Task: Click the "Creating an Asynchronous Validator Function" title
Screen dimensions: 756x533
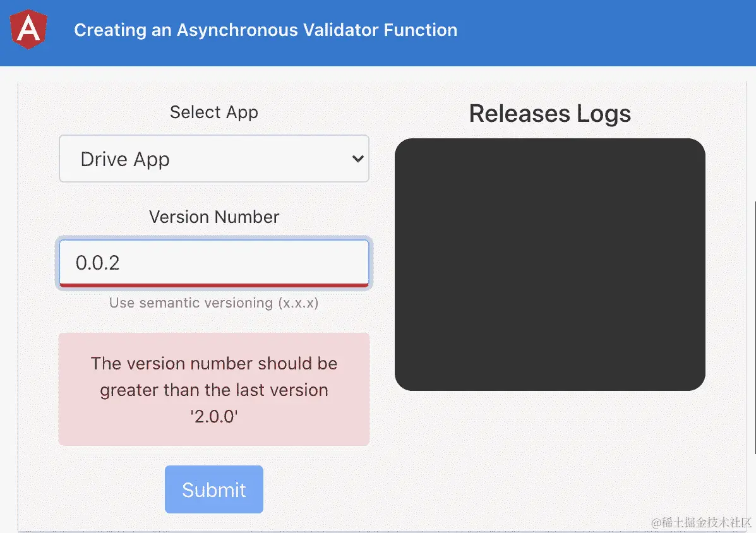Action: (266, 30)
